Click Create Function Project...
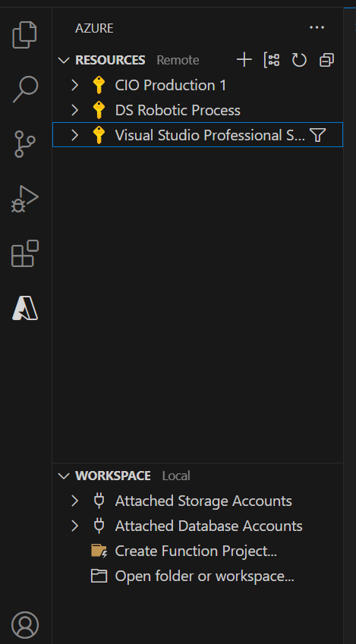 pyautogui.click(x=197, y=551)
